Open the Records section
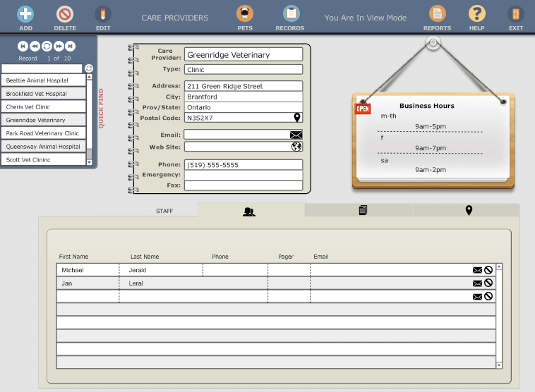 [x=290, y=14]
